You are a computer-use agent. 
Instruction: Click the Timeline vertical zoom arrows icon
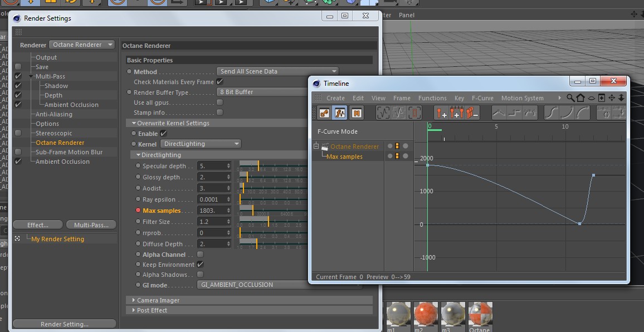pos(621,98)
